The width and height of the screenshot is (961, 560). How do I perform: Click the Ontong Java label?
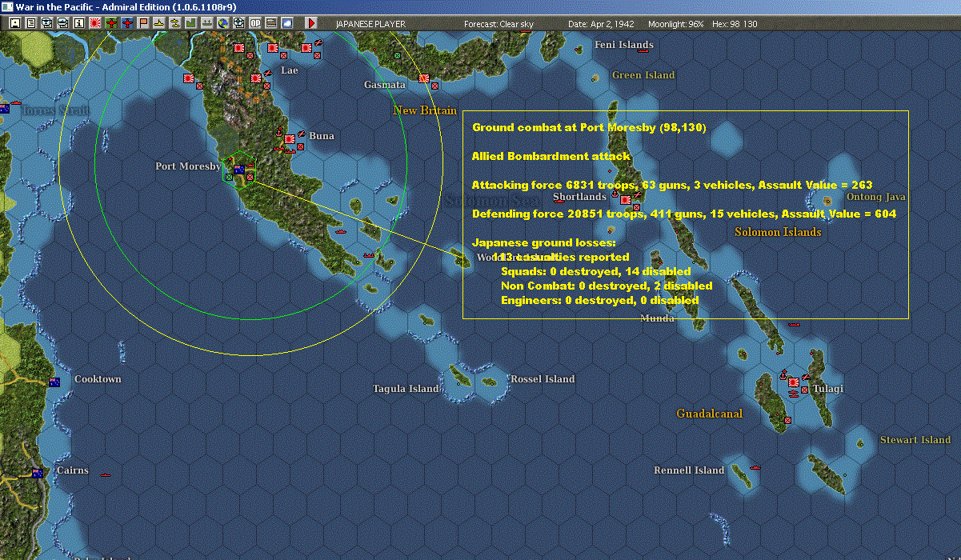click(x=876, y=197)
